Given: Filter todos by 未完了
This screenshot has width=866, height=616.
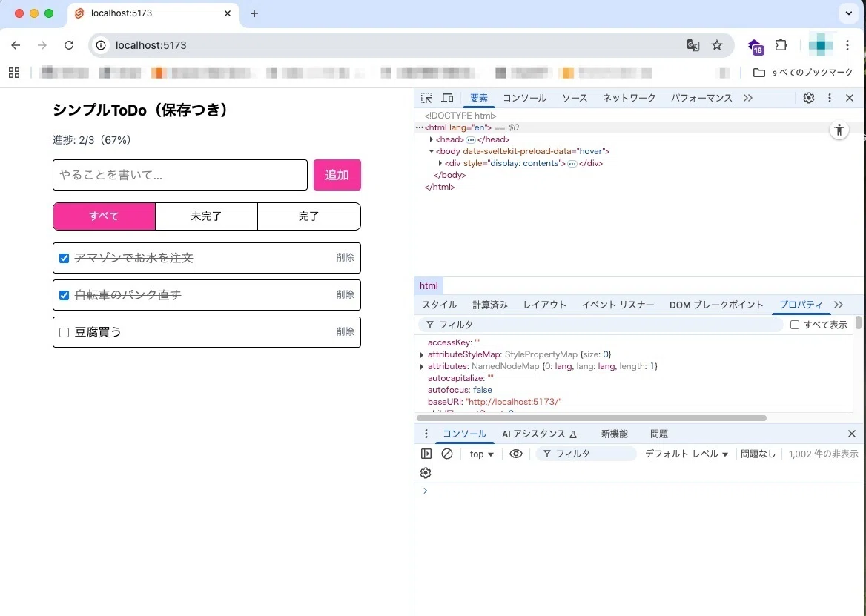Looking at the screenshot, I should coord(207,216).
